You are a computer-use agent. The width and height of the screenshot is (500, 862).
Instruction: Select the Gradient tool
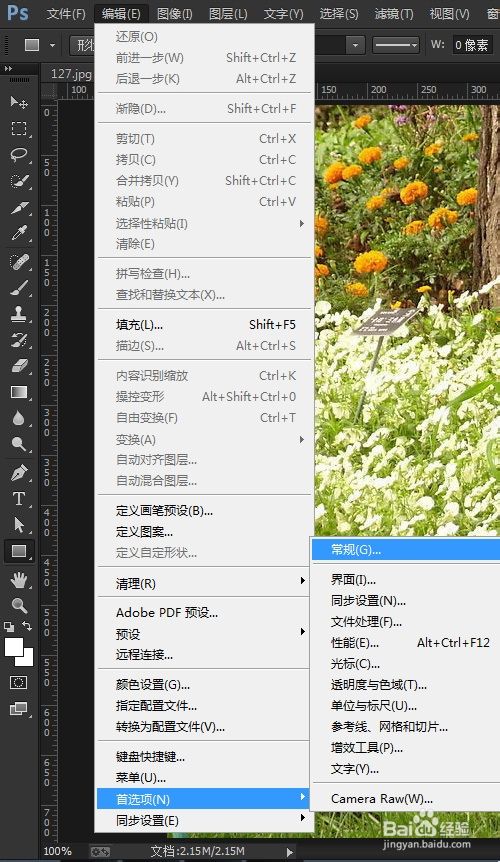click(19, 392)
